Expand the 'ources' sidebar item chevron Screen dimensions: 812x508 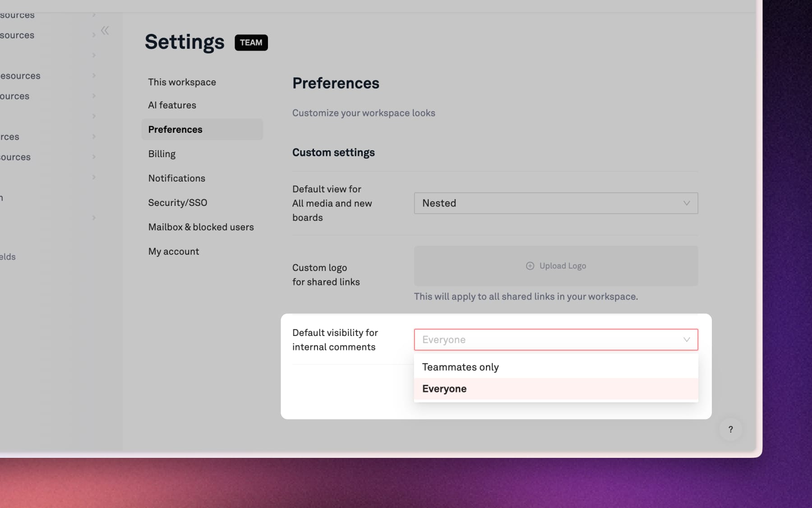(x=94, y=96)
